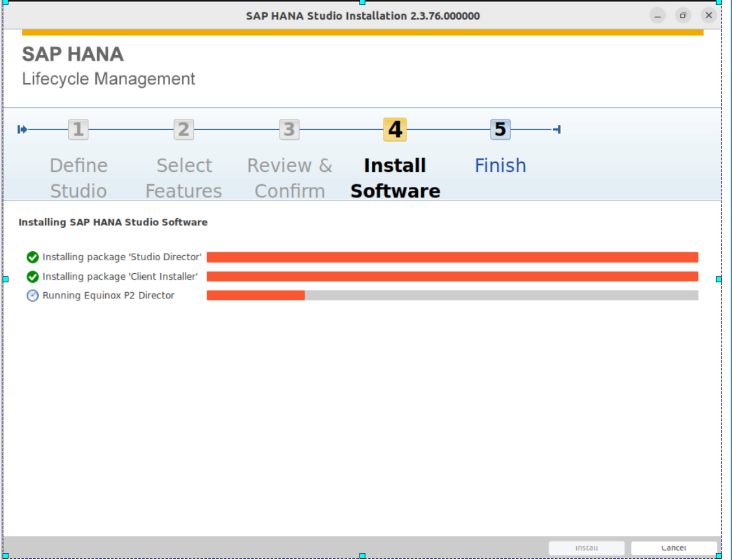Click the wizard start arrow icon
This screenshot has height=560, width=732.
22,129
